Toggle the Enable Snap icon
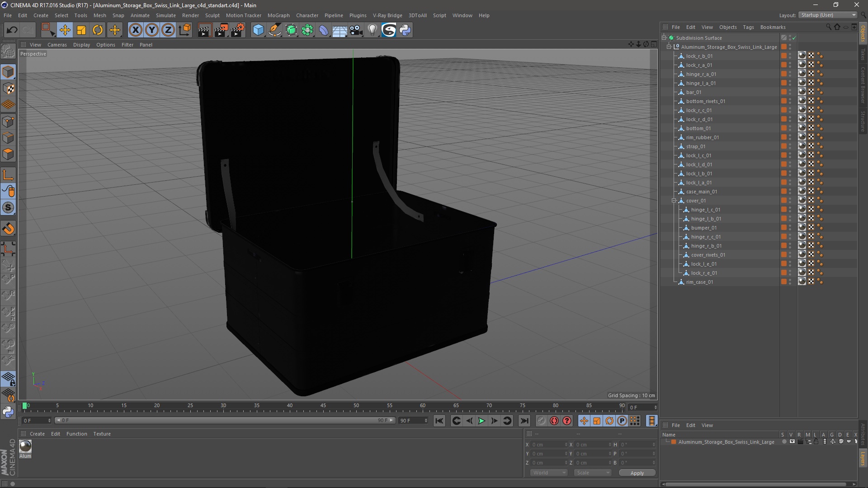Viewport: 868px width, 488px height. (x=8, y=208)
